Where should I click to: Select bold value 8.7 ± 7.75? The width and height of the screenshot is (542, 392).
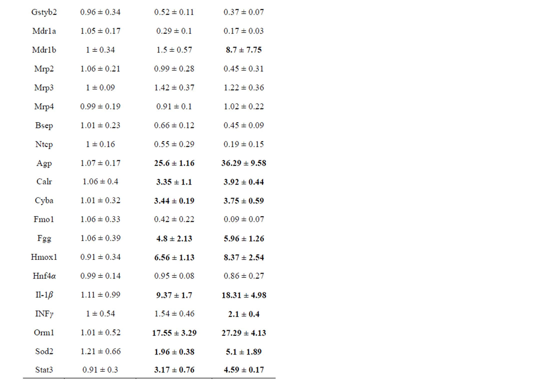point(244,50)
